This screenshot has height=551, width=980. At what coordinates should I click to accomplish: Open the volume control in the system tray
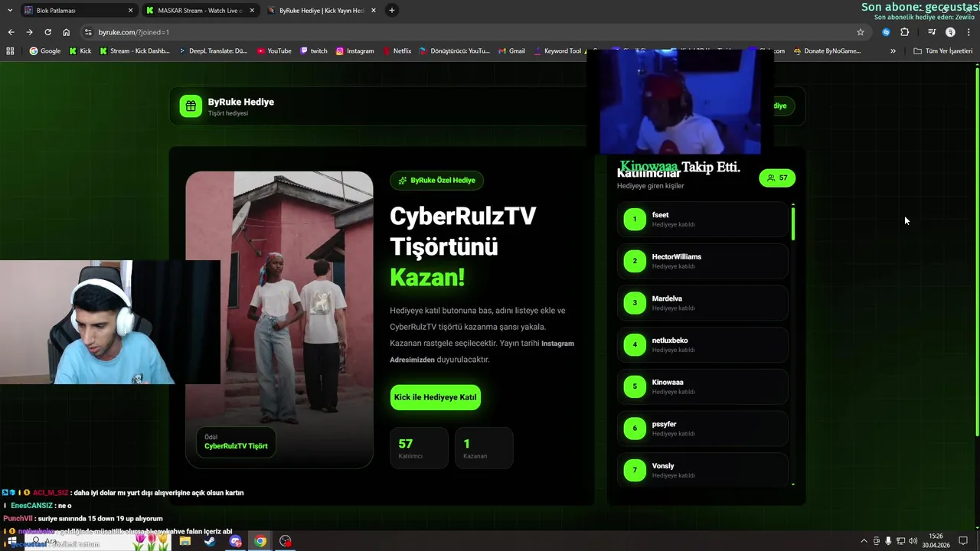click(913, 541)
